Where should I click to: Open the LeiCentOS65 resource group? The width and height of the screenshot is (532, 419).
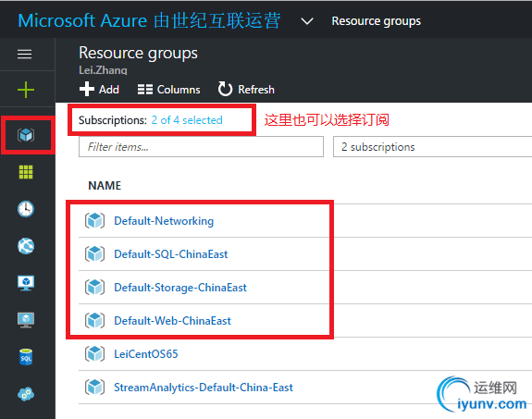146,354
